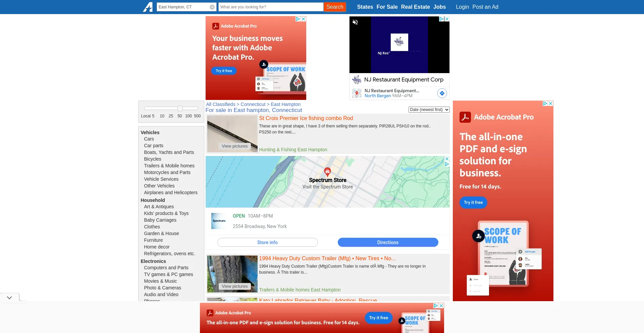Open the Real Estate menu
Screen dimensions: 644x333
click(x=415, y=7)
